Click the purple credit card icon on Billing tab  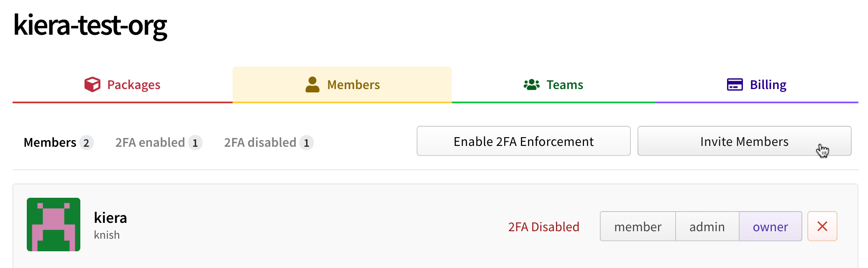pos(735,84)
